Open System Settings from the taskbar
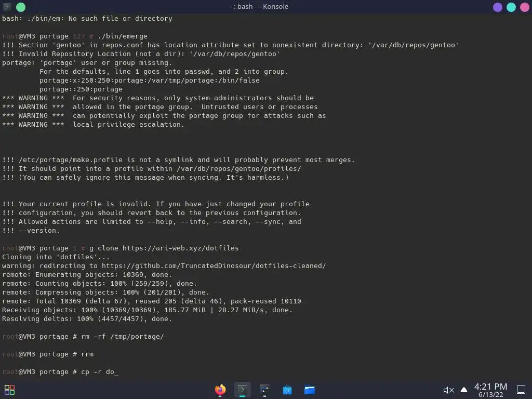The height and width of the screenshot is (399, 532). (264, 390)
